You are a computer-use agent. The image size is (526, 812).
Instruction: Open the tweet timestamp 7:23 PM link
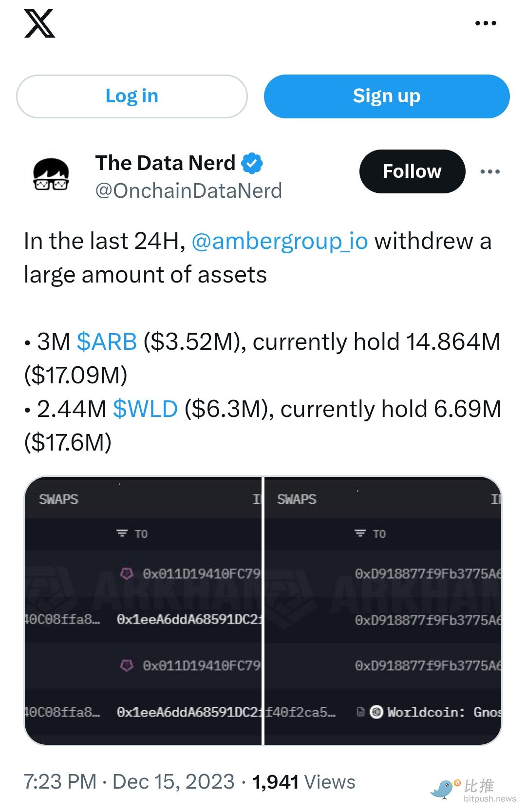60,781
